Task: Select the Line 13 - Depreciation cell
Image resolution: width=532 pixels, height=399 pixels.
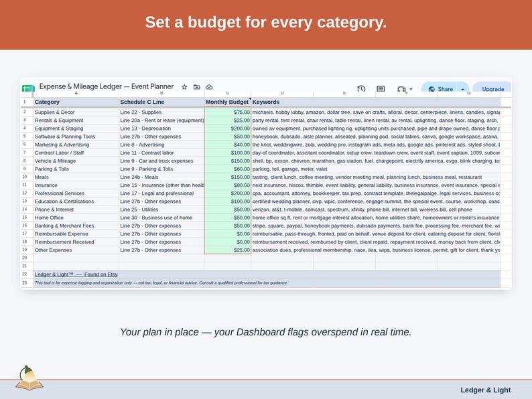Action: point(161,129)
